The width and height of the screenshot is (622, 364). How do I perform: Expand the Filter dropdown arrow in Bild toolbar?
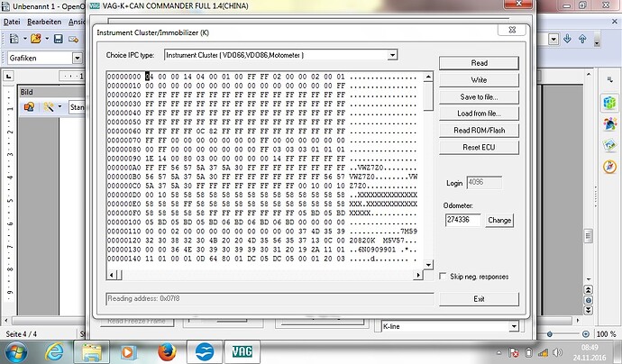pos(59,106)
